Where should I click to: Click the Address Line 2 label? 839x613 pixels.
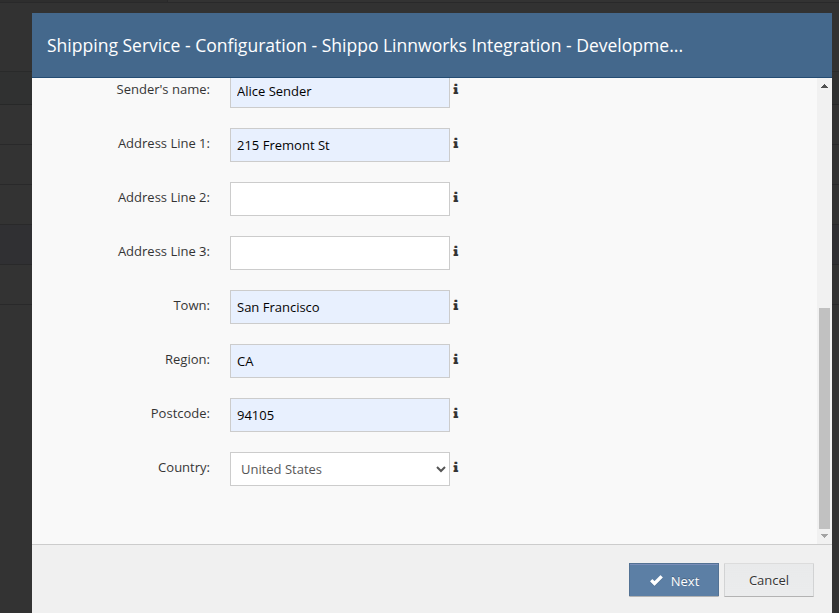[x=164, y=197]
